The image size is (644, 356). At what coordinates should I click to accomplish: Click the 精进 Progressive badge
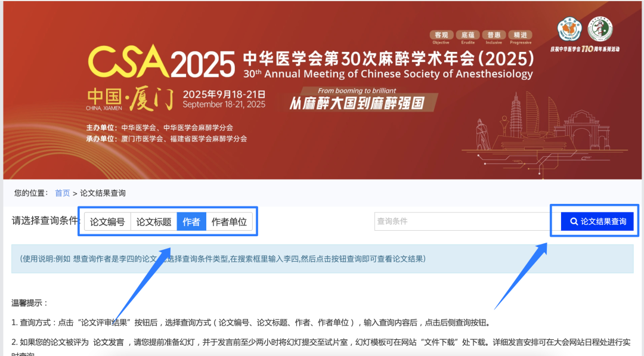coord(521,37)
